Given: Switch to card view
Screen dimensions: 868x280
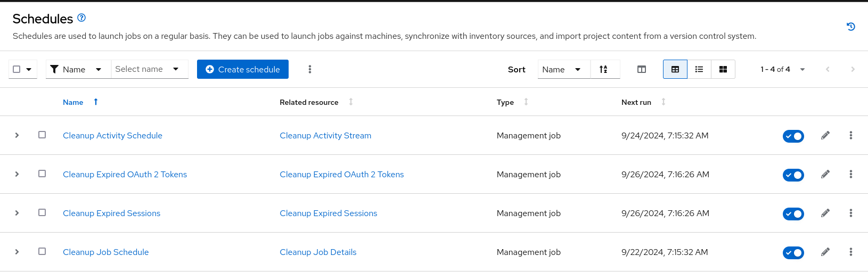Looking at the screenshot, I should click(x=723, y=69).
